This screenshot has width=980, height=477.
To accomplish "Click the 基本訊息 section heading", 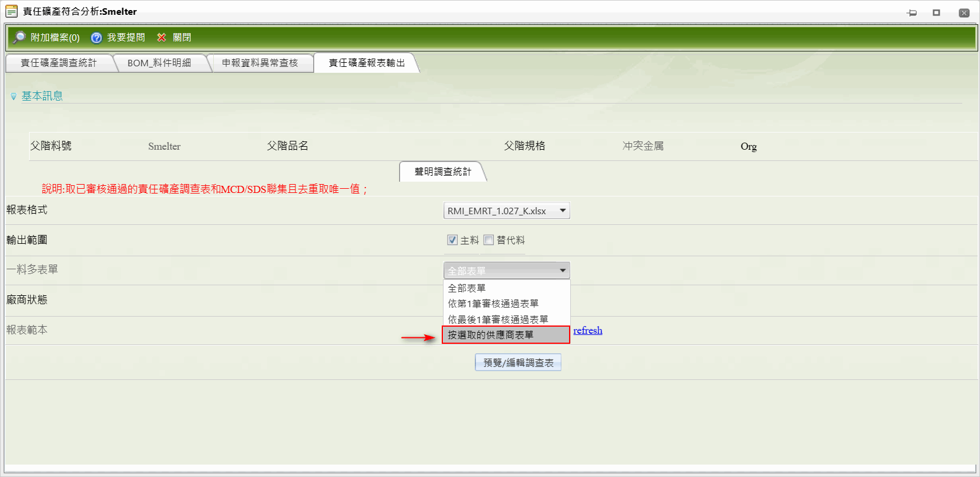I will coord(42,96).
